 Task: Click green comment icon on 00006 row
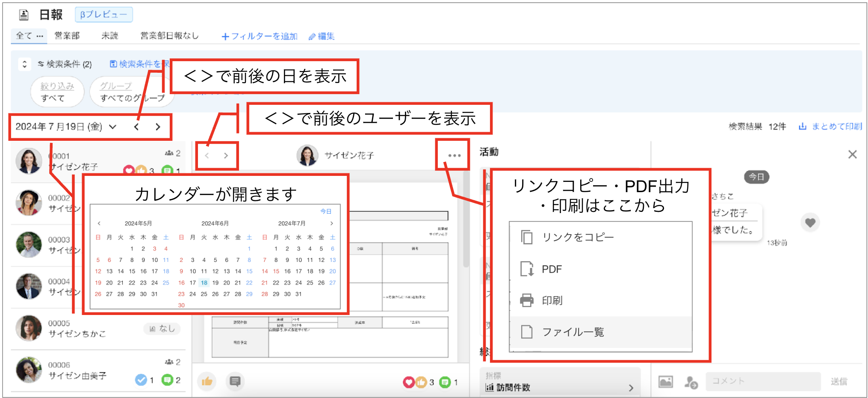click(x=167, y=380)
